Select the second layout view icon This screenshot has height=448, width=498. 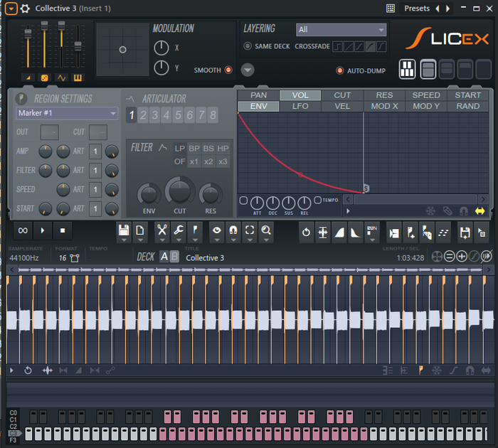[x=428, y=69]
